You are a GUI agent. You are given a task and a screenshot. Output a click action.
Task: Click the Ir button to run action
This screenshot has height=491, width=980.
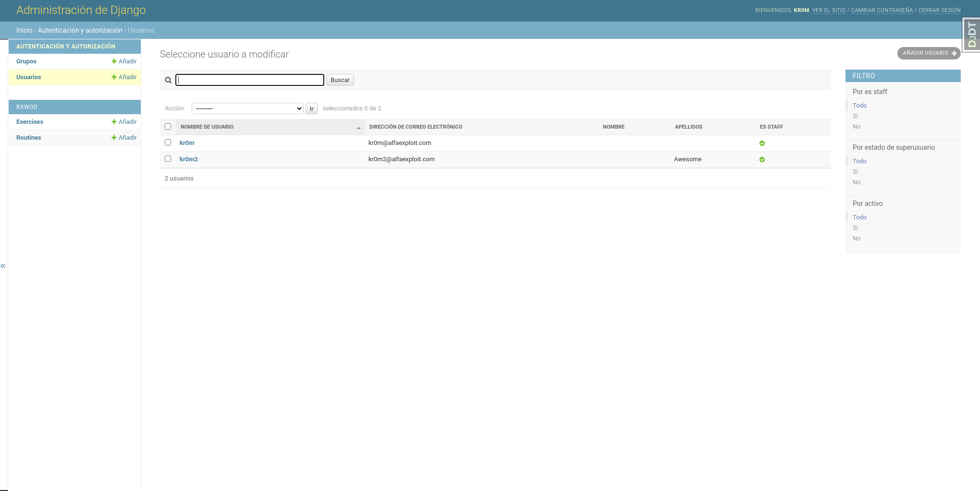[x=311, y=108]
